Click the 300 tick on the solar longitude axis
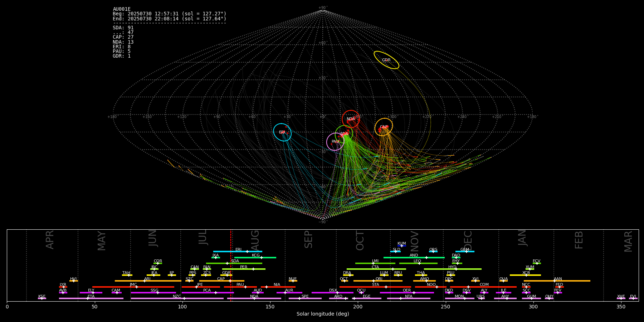This screenshot has height=322, width=644. pos(533,307)
